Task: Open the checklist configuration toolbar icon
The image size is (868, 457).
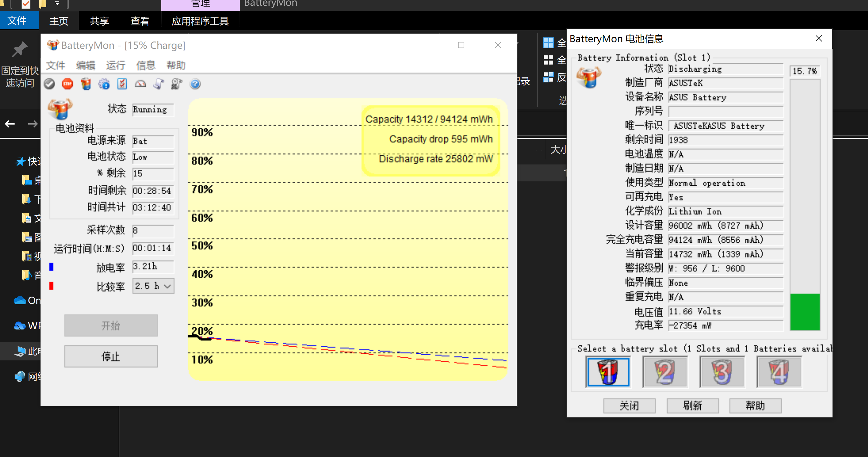Action: point(122,84)
